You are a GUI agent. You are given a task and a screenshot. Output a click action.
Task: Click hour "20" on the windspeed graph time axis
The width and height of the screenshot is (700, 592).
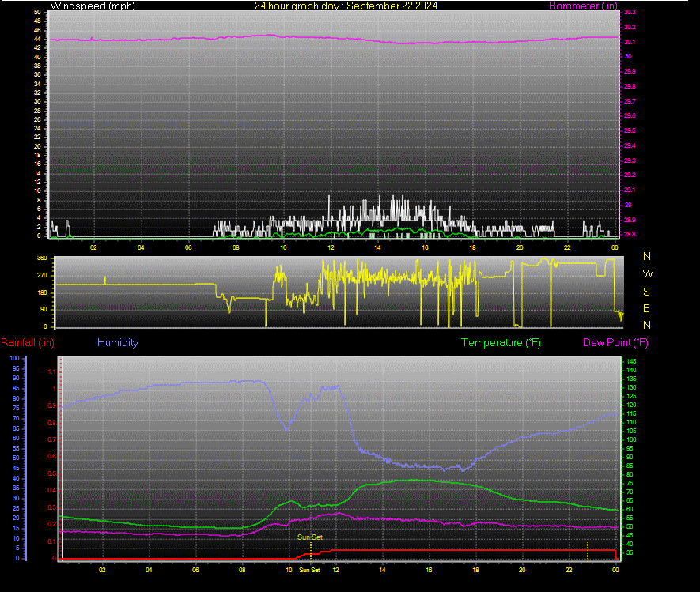pyautogui.click(x=520, y=247)
